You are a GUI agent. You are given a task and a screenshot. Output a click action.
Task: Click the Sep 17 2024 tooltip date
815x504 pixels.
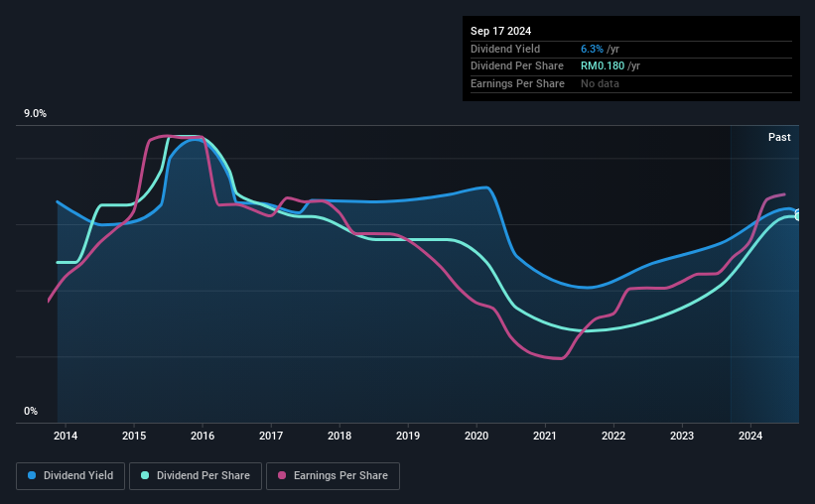[x=500, y=31]
